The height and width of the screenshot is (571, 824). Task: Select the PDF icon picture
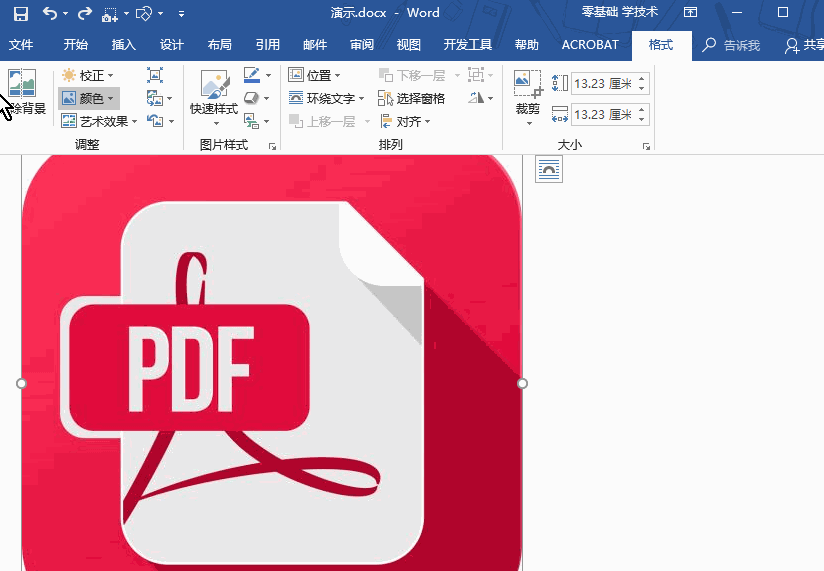[x=272, y=363]
